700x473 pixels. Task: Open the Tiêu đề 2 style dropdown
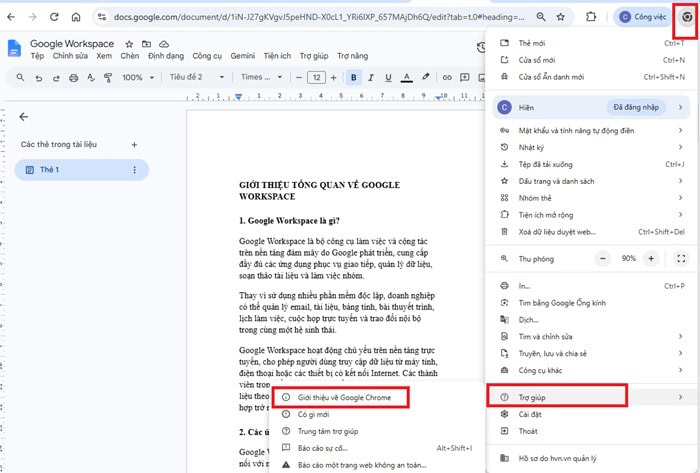point(197,77)
